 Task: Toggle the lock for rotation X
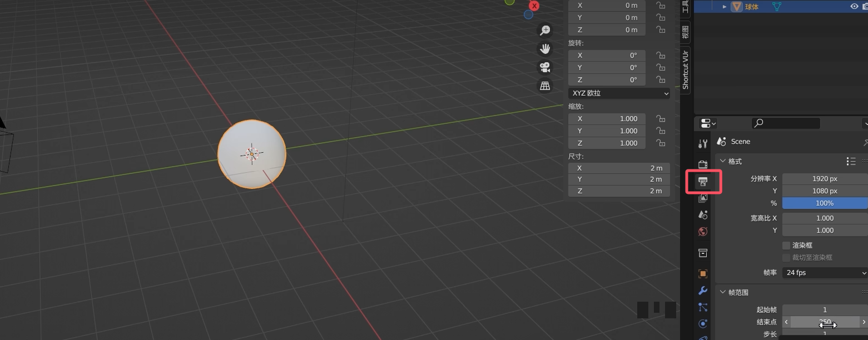click(x=661, y=56)
